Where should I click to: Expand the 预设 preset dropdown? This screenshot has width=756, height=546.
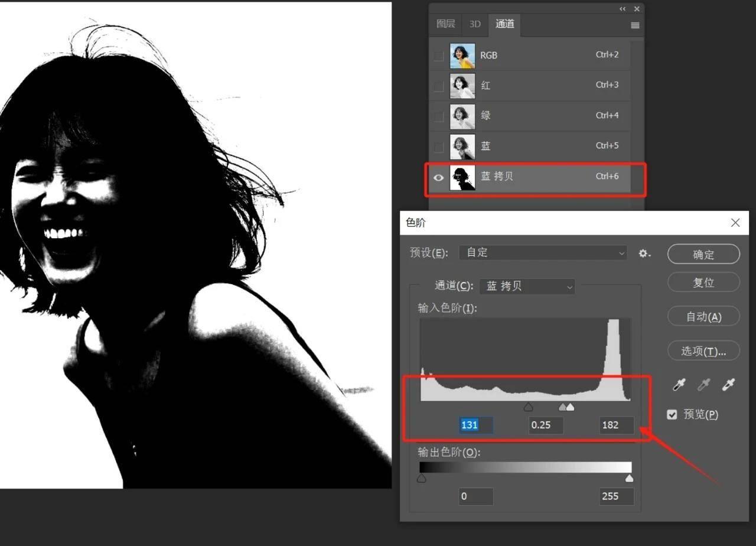542,253
